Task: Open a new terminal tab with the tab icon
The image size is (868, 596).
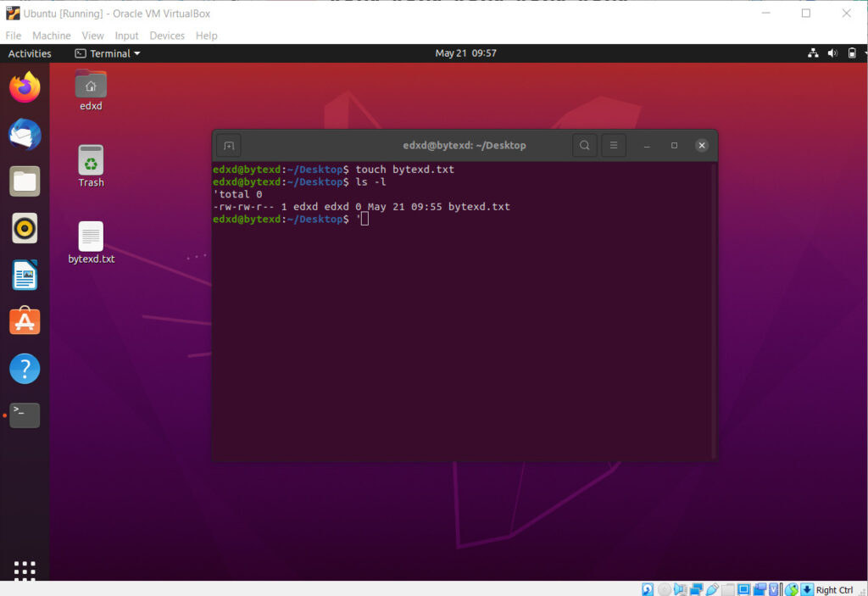Action: pyautogui.click(x=228, y=145)
